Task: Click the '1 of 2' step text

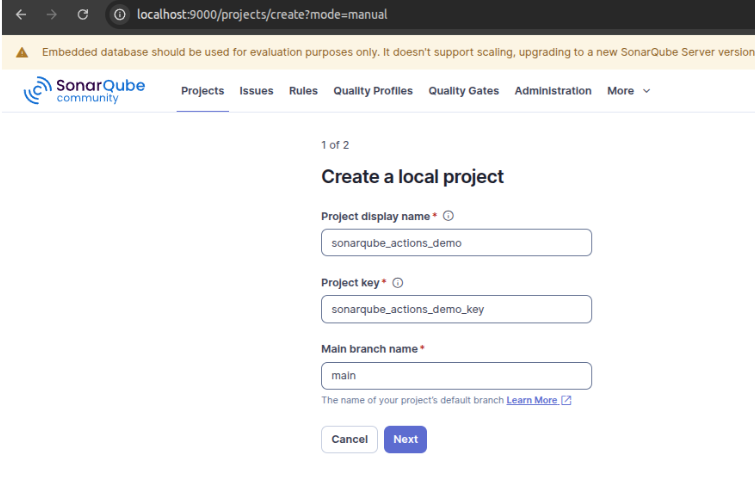Action: [335, 145]
